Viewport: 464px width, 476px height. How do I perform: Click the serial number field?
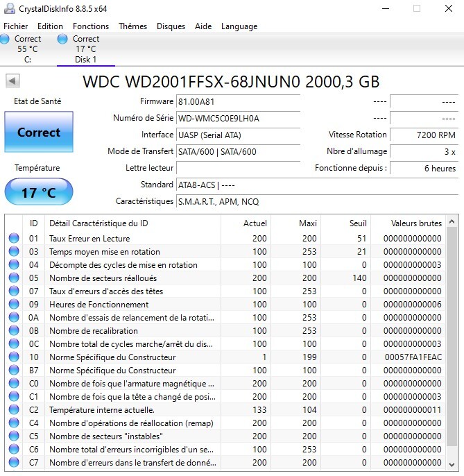238,118
